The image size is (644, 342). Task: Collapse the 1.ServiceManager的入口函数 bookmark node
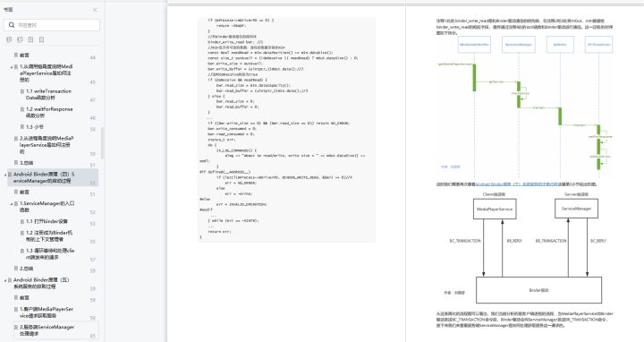(12, 204)
